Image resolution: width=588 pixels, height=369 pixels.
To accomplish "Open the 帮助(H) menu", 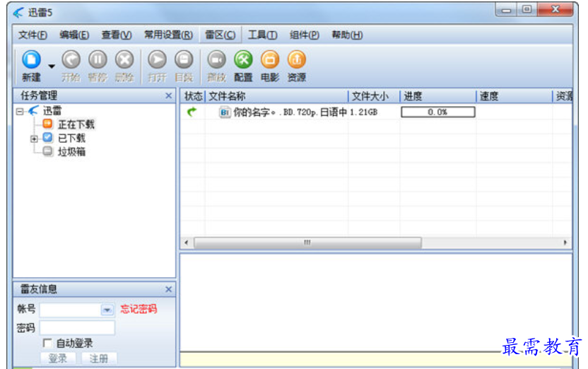I will coord(347,35).
